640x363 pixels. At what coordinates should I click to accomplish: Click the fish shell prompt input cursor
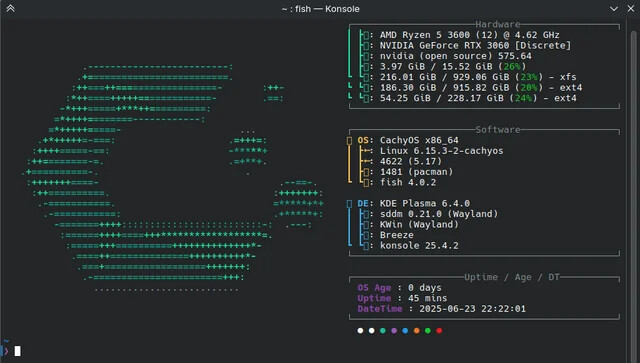[18, 351]
